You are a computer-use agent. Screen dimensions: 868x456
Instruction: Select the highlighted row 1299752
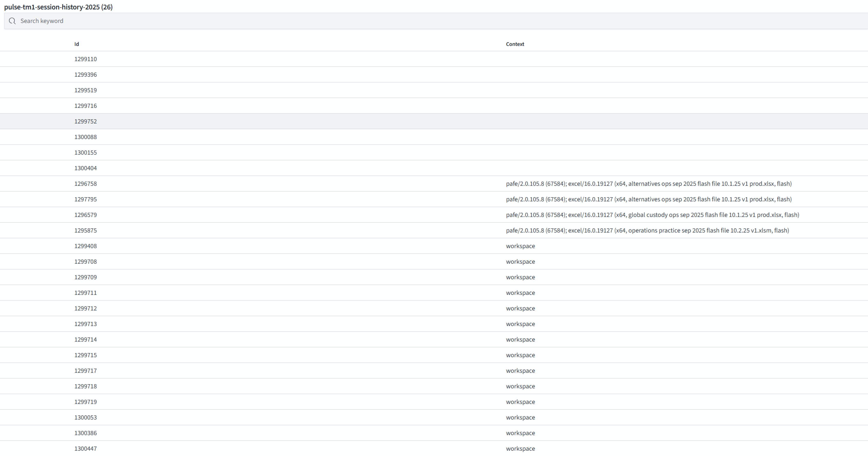(86, 121)
